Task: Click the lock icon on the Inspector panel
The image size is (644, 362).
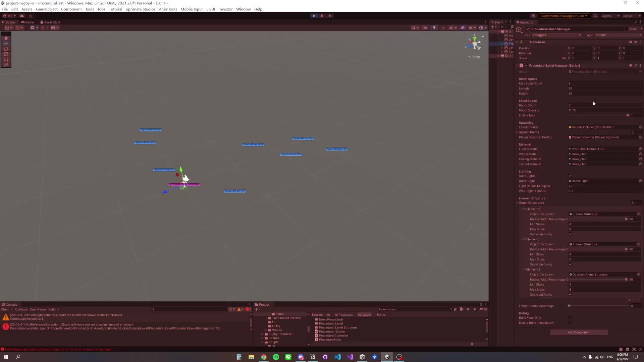Action: 636,22
